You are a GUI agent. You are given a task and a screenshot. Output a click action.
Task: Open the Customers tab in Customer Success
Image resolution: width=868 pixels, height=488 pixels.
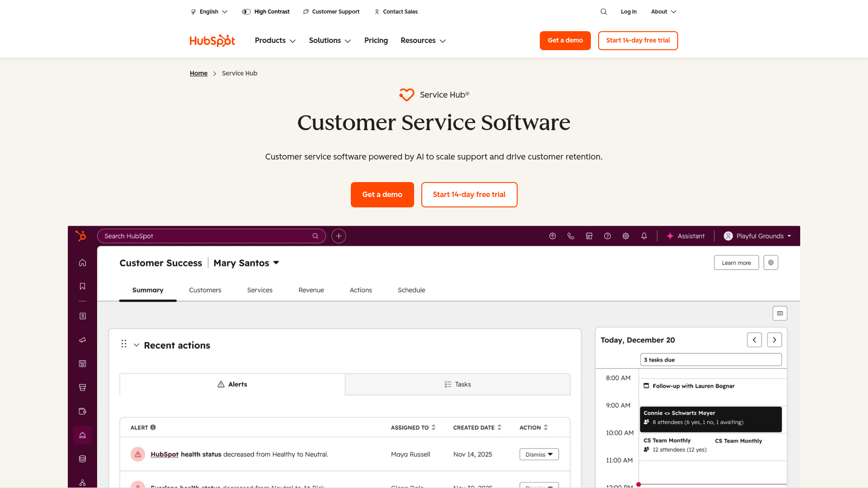coord(205,290)
